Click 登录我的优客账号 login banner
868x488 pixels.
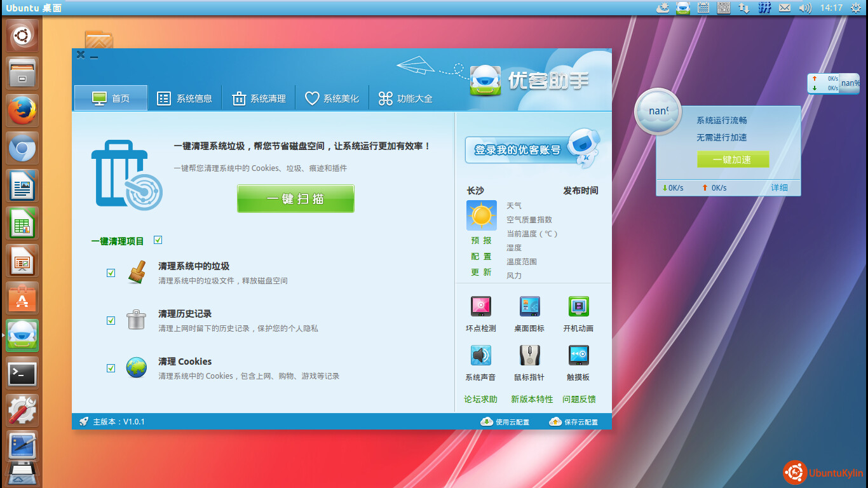coord(518,150)
